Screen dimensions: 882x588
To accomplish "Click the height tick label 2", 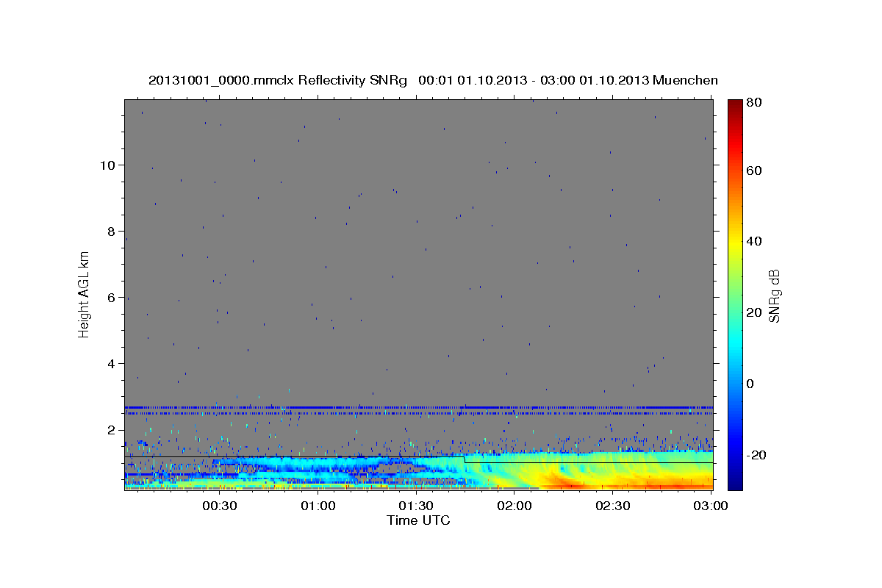I will click(x=111, y=429).
